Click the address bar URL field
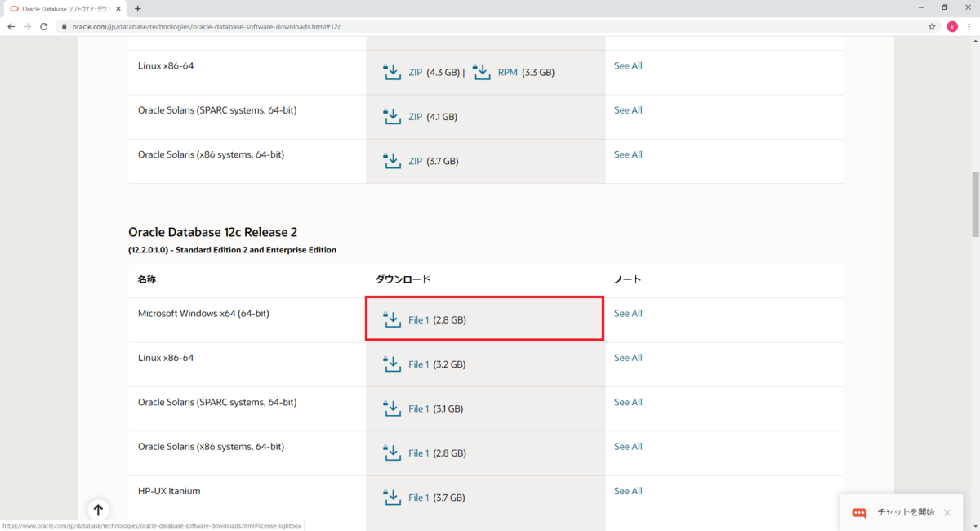The image size is (980, 531). tap(490, 26)
